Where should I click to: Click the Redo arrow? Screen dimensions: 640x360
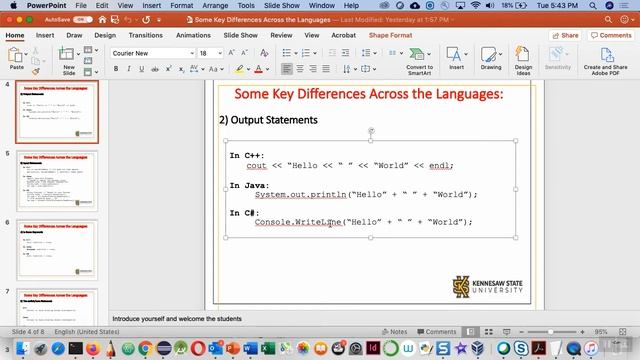point(146,20)
